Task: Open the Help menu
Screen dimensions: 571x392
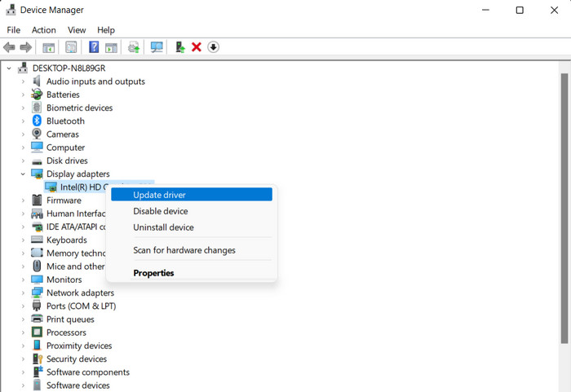Action: (x=106, y=30)
